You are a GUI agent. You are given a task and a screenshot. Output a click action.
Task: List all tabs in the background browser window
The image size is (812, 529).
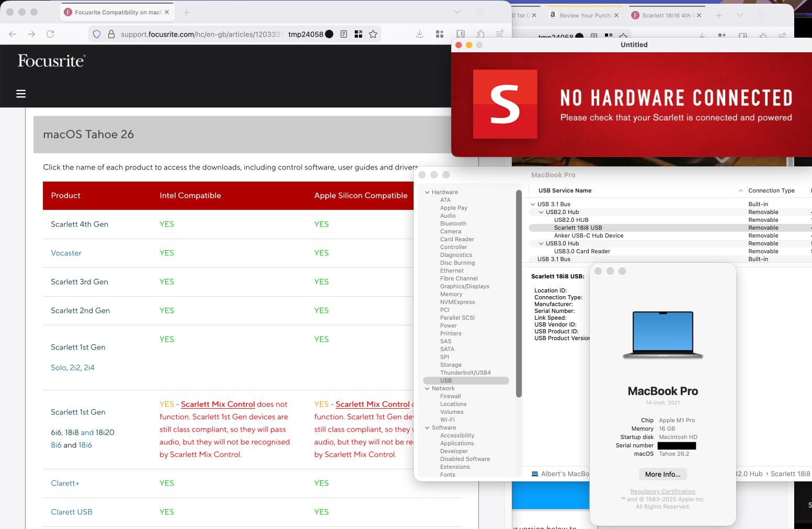tap(739, 15)
